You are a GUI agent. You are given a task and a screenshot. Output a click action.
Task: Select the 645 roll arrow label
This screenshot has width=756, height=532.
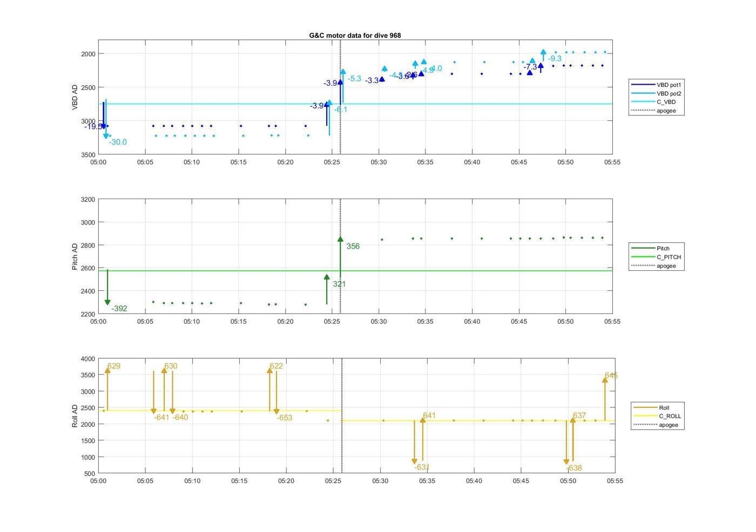pyautogui.click(x=611, y=376)
